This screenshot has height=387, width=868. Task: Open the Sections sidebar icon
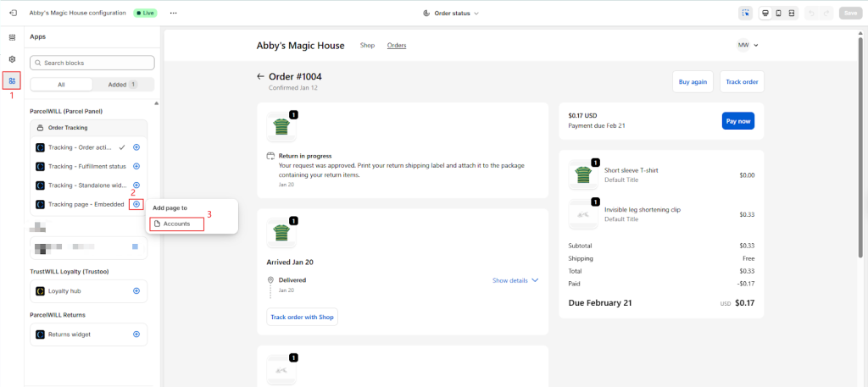point(12,37)
